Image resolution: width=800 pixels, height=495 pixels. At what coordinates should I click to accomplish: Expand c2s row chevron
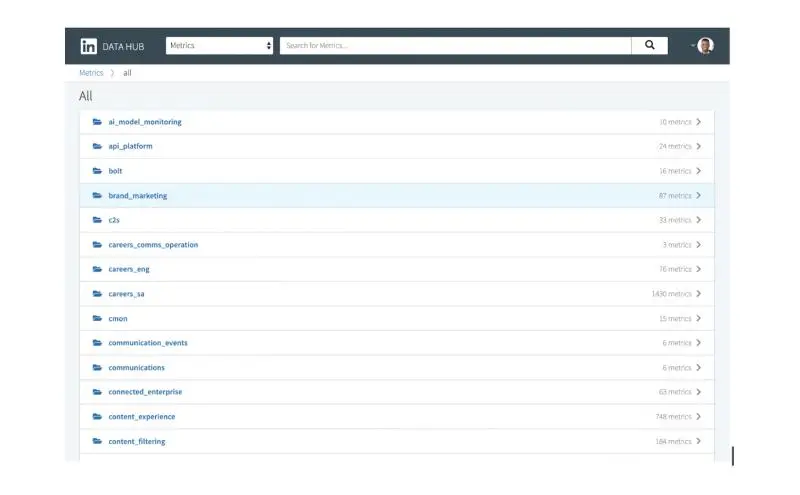coord(698,220)
